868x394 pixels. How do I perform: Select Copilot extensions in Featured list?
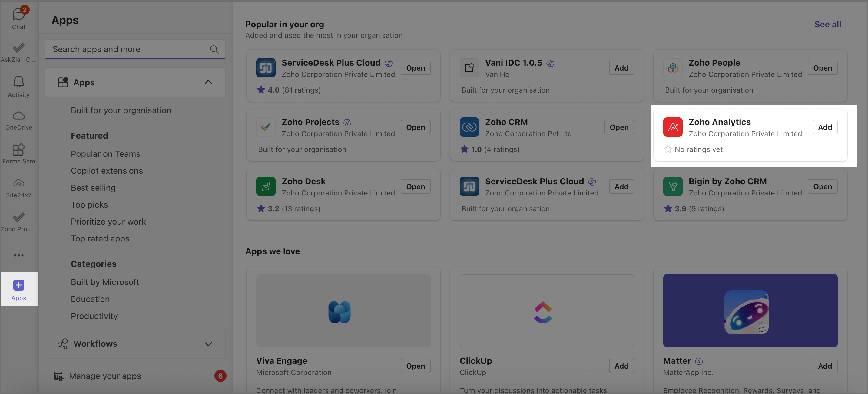(107, 171)
